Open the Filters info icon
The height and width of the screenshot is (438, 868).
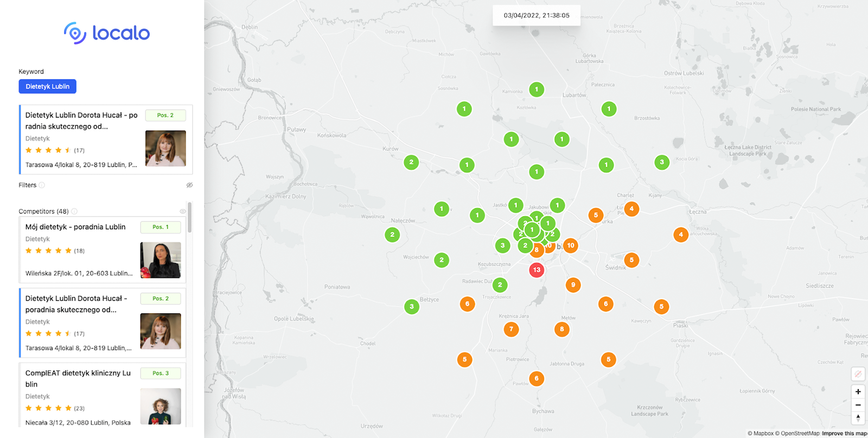click(42, 185)
